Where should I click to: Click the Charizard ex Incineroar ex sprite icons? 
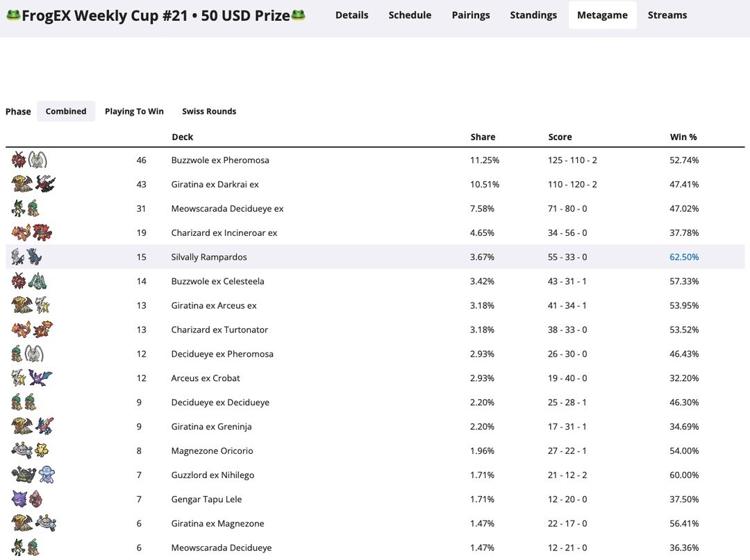click(32, 233)
